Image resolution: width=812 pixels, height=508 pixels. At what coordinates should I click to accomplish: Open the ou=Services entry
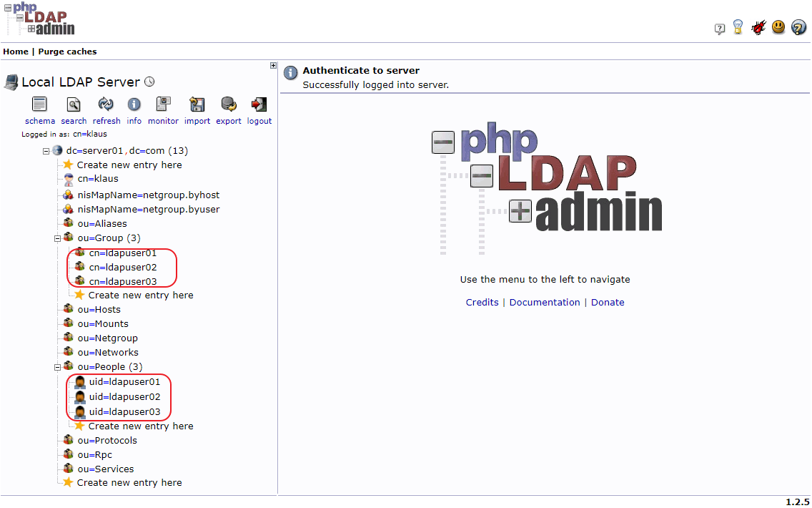[106, 469]
